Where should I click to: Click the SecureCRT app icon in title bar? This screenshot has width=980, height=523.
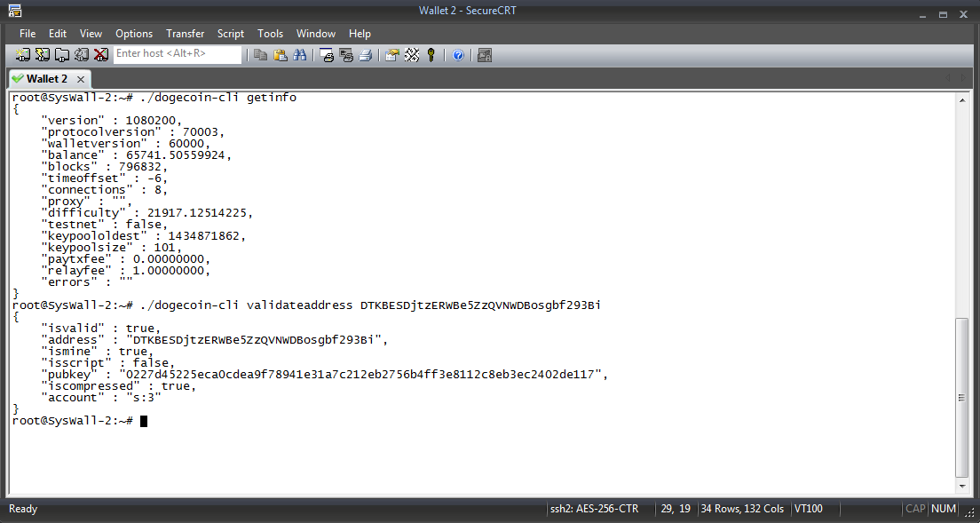pyautogui.click(x=15, y=11)
